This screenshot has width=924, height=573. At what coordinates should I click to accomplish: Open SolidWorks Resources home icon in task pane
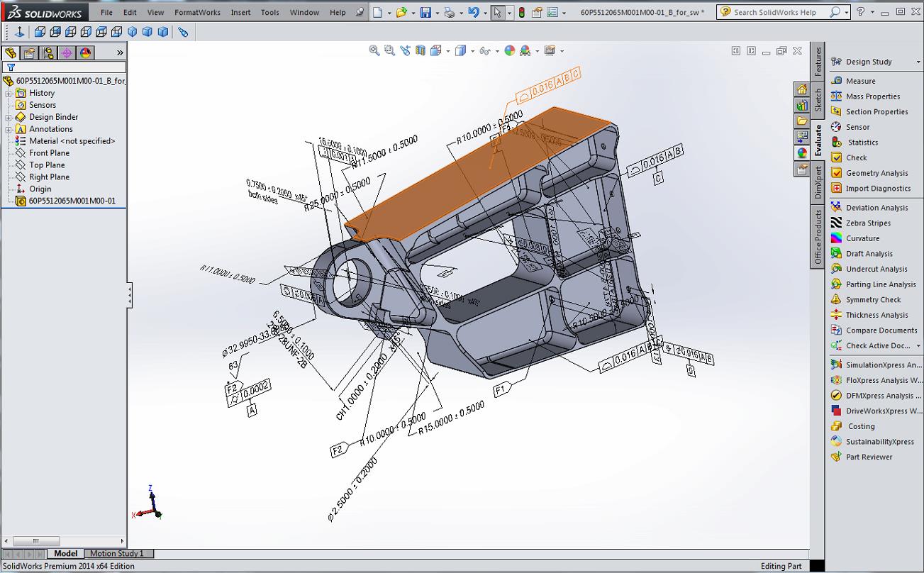[x=802, y=90]
